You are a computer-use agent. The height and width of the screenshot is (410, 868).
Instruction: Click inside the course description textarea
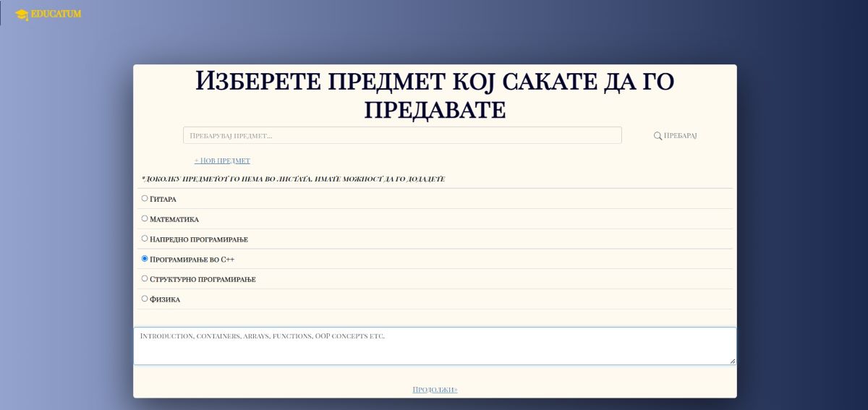point(434,346)
